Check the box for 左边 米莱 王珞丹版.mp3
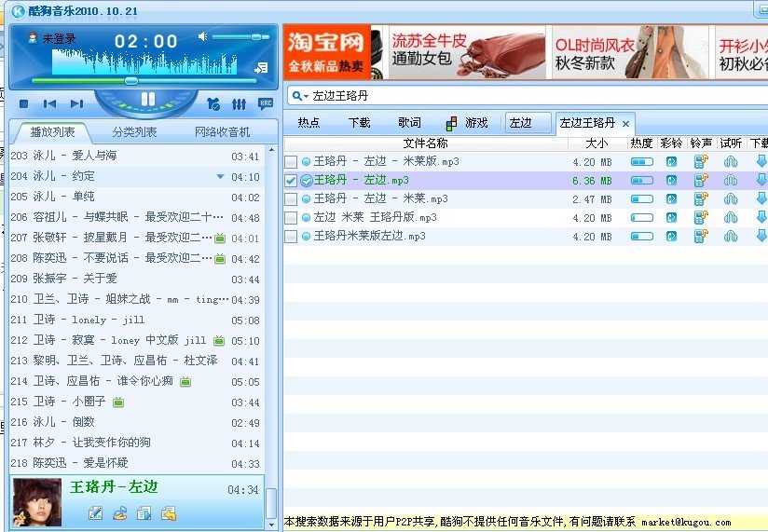 click(x=291, y=218)
